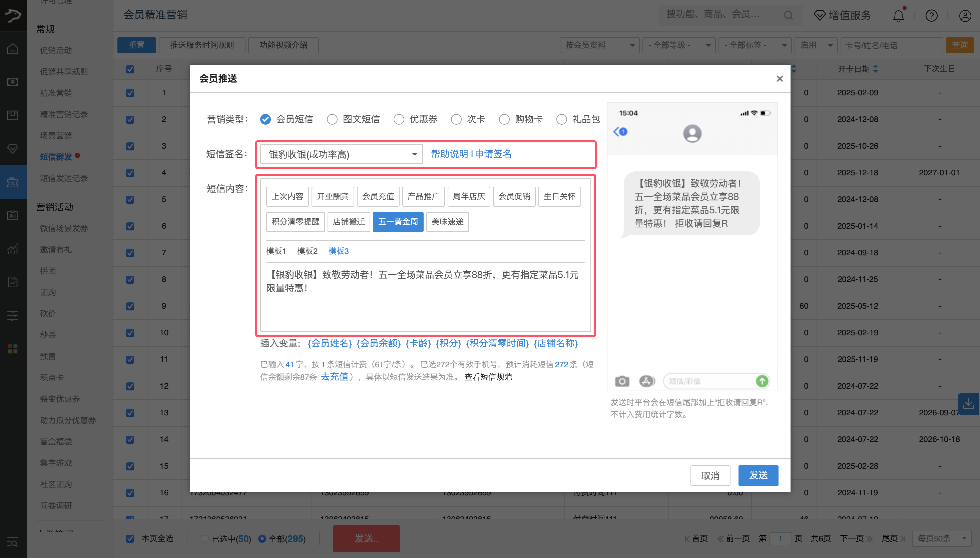Open the help question mark icon
The image size is (980, 558).
click(x=931, y=16)
